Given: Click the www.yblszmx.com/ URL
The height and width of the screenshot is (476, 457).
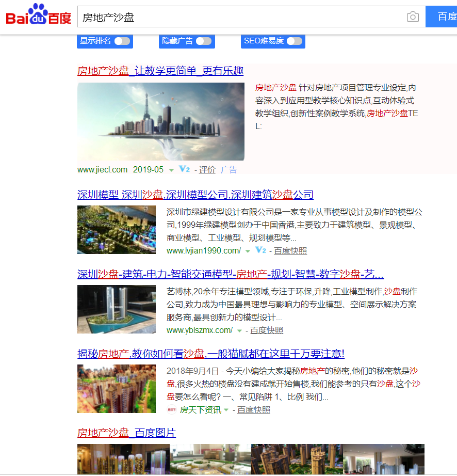Looking at the screenshot, I should (x=200, y=330).
